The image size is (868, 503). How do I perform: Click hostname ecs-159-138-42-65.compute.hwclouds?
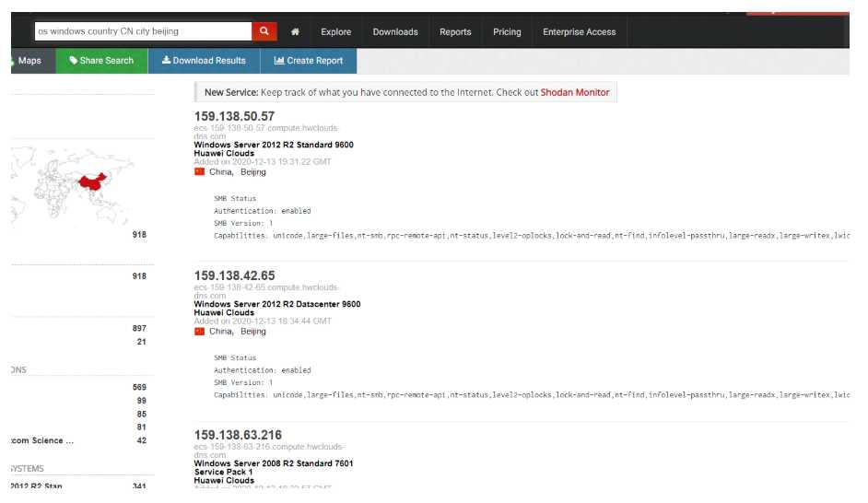tap(265, 287)
